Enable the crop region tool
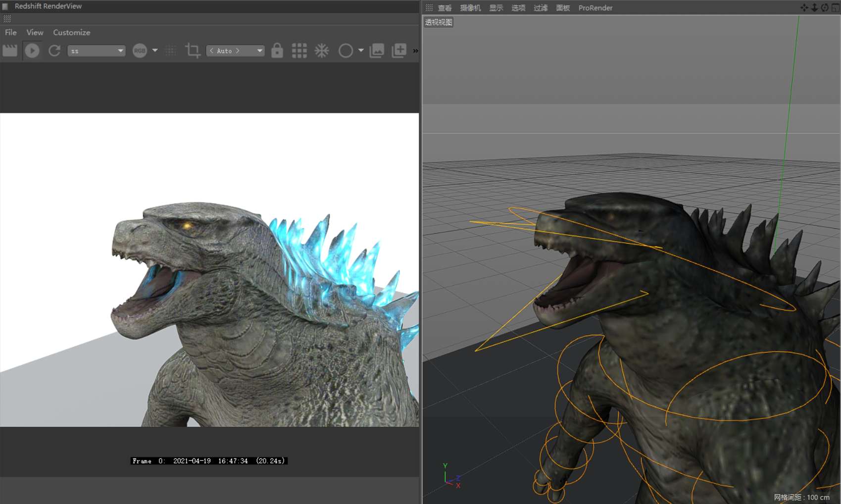Screen dimensions: 841x504 point(193,50)
